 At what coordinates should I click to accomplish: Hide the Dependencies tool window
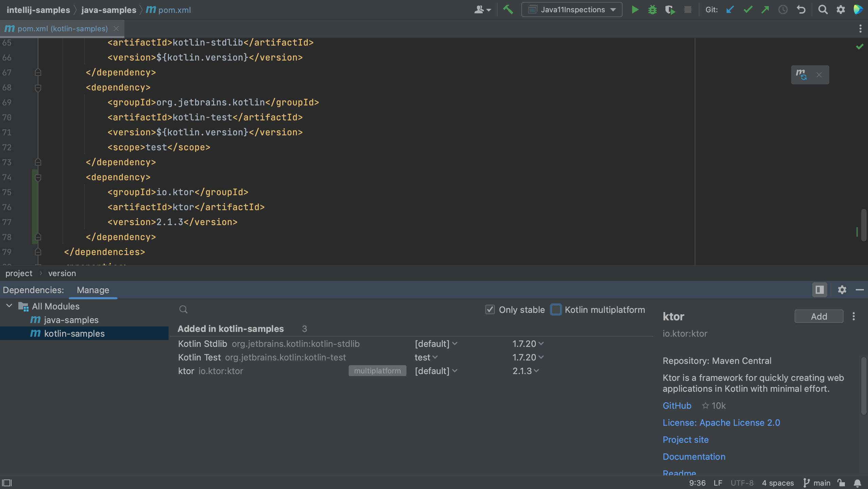tap(860, 290)
